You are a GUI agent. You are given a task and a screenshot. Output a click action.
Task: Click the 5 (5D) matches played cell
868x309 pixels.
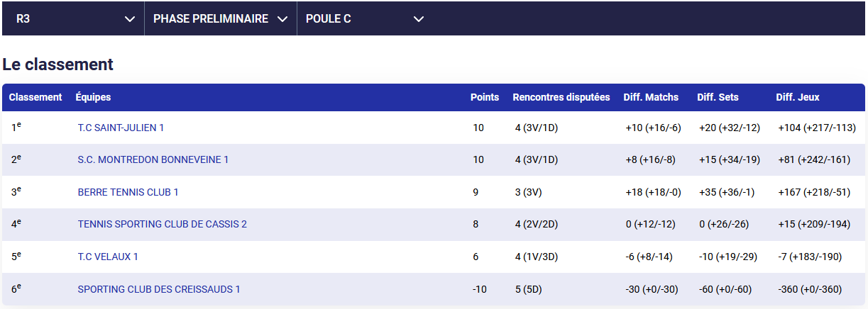point(529,289)
